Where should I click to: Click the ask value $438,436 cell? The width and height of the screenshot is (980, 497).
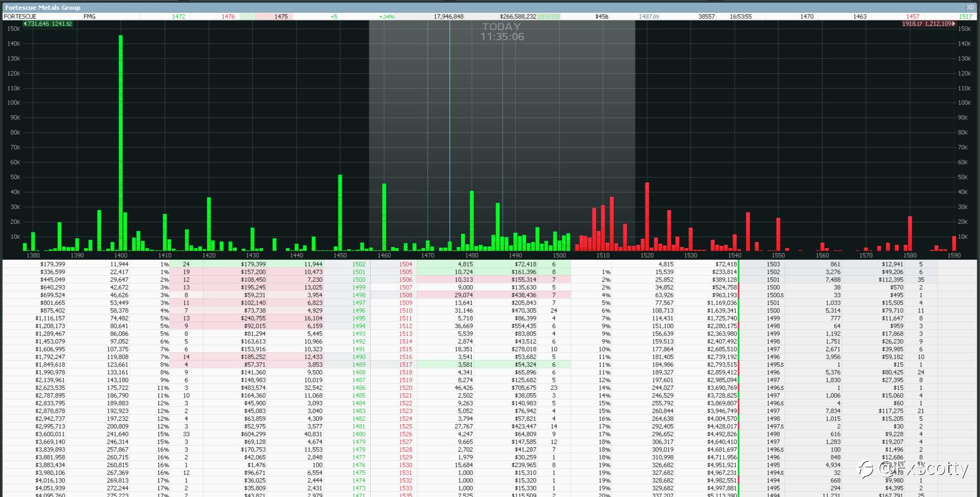pos(524,295)
